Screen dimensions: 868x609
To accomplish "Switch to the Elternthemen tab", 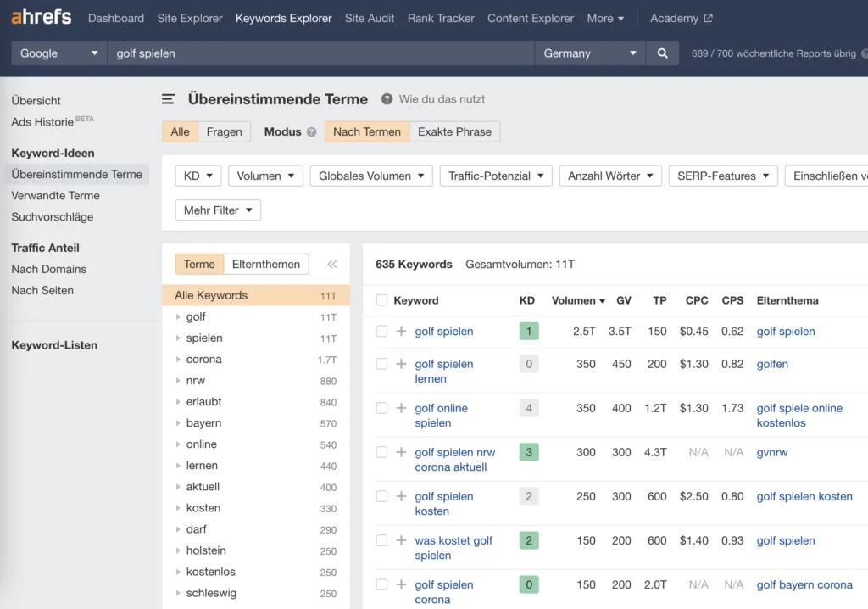I will 265,265.
